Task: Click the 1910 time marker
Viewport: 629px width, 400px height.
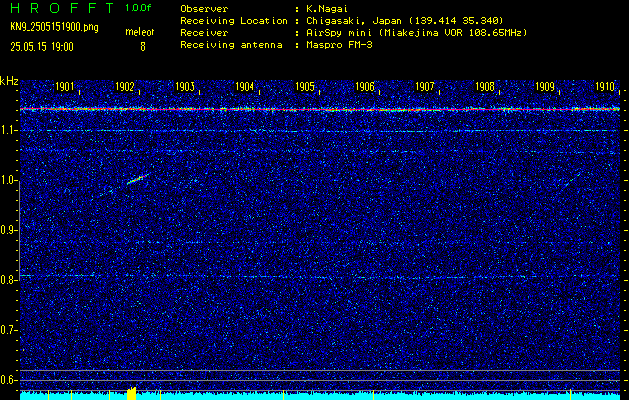Action: tap(605, 87)
